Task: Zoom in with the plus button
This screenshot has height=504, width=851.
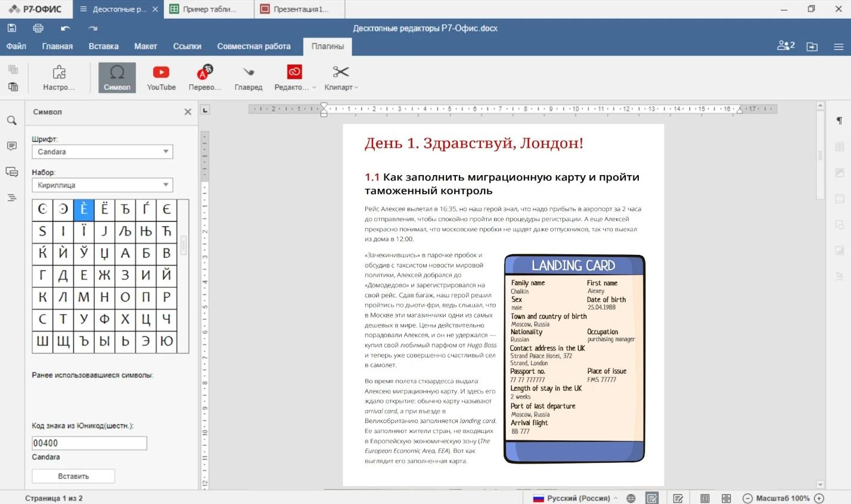Action: [x=819, y=498]
